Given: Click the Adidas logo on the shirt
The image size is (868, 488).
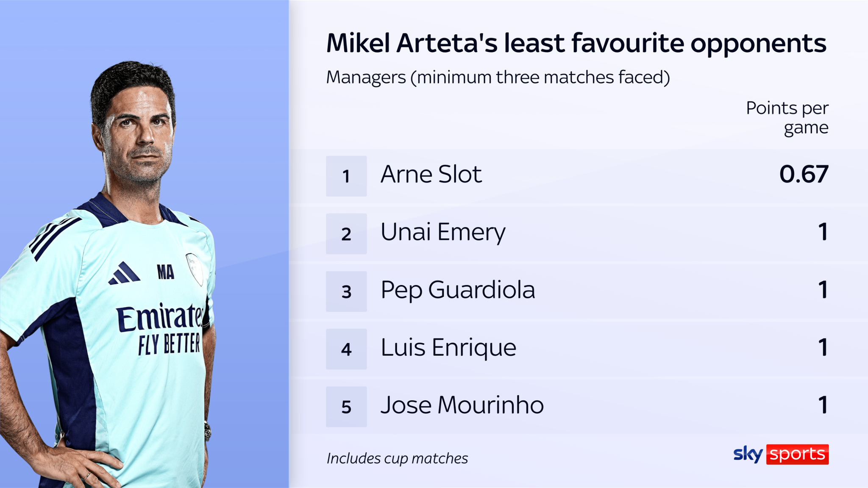Looking at the screenshot, I should 124,273.
